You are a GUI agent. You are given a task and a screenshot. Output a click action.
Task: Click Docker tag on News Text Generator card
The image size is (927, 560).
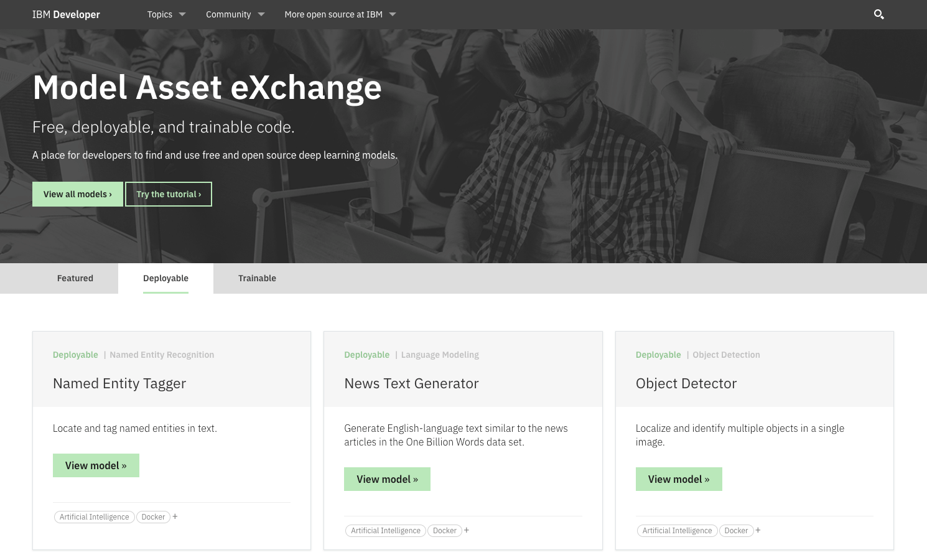[x=445, y=531]
